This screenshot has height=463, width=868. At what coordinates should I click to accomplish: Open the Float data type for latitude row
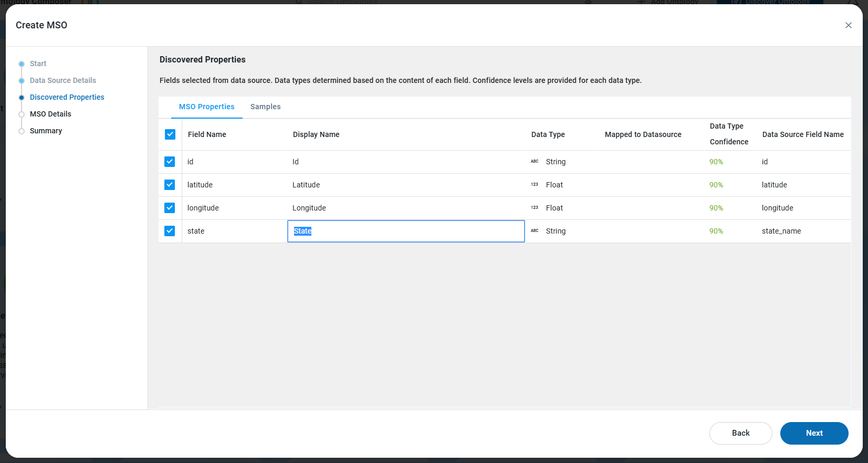(554, 185)
